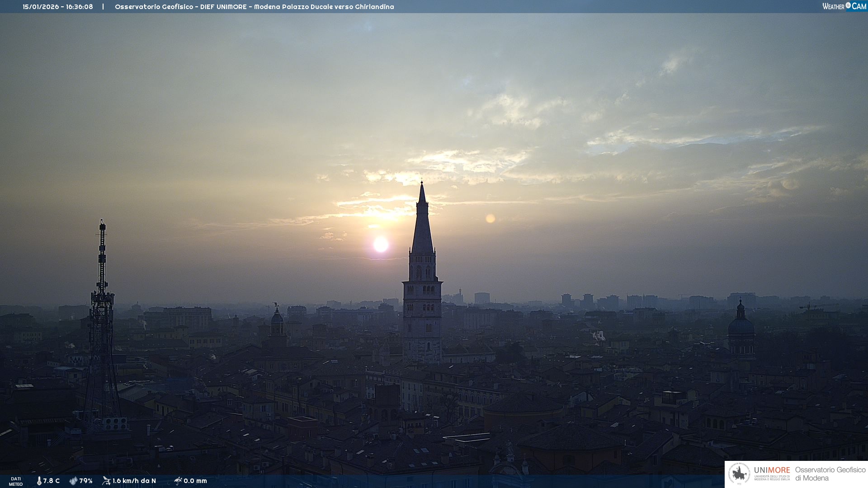Click the wind vane icon

coord(106,481)
